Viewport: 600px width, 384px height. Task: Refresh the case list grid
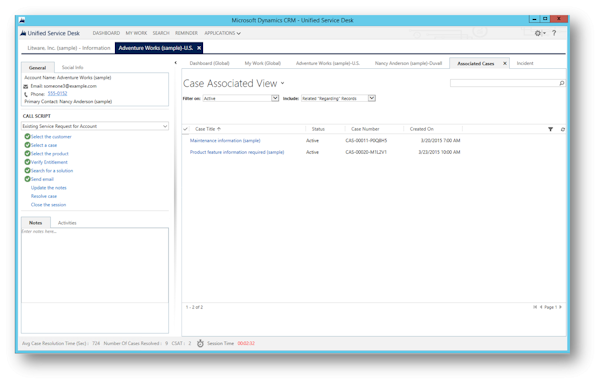pyautogui.click(x=562, y=129)
